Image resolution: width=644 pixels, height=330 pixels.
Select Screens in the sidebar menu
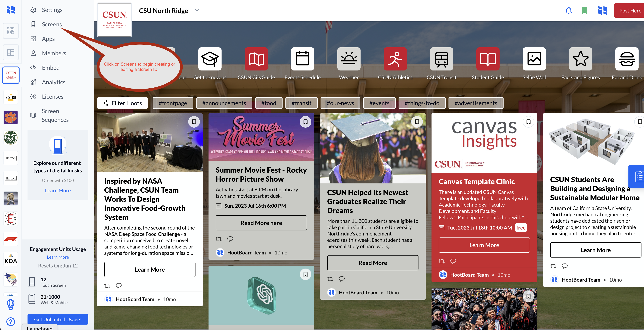(52, 24)
